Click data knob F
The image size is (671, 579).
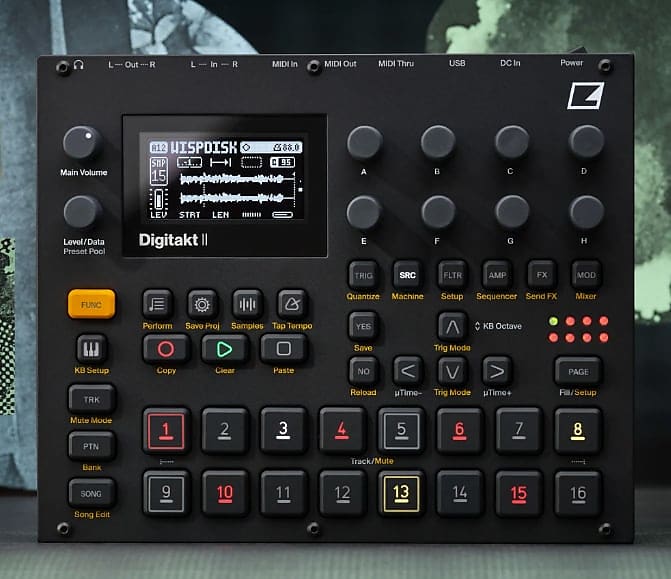coord(438,213)
